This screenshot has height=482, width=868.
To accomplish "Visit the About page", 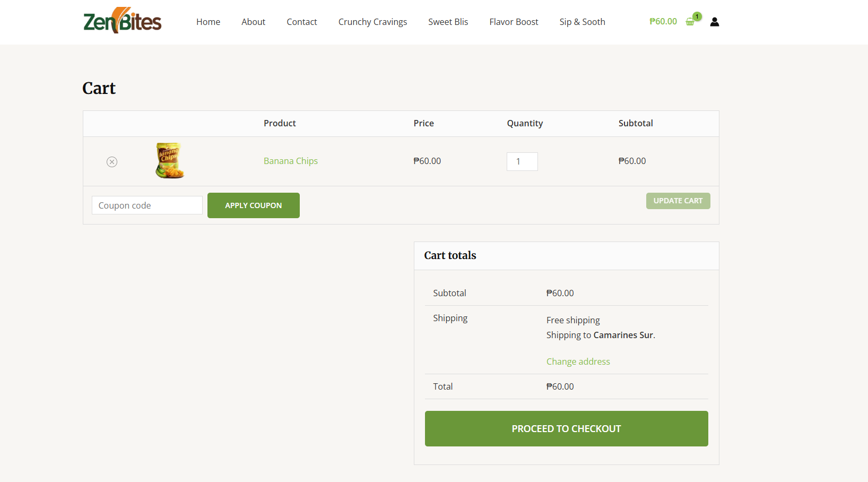I will coord(253,22).
